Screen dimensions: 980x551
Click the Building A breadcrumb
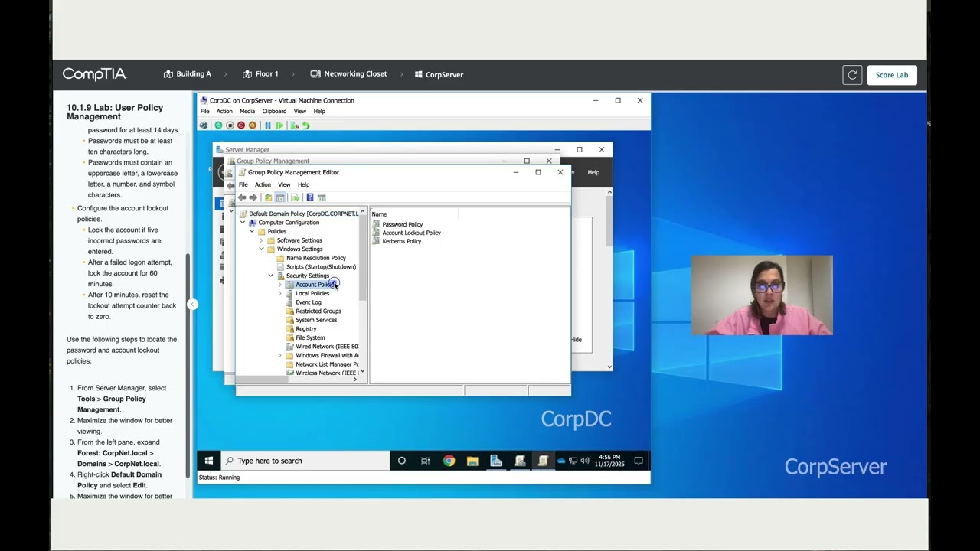tap(187, 74)
